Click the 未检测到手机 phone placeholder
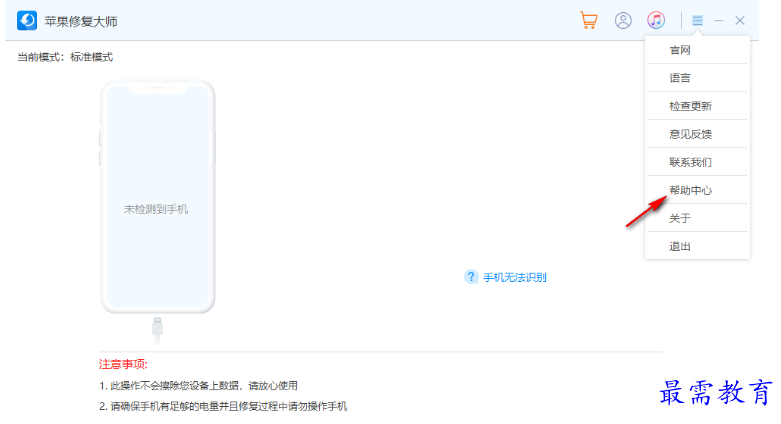 157,197
